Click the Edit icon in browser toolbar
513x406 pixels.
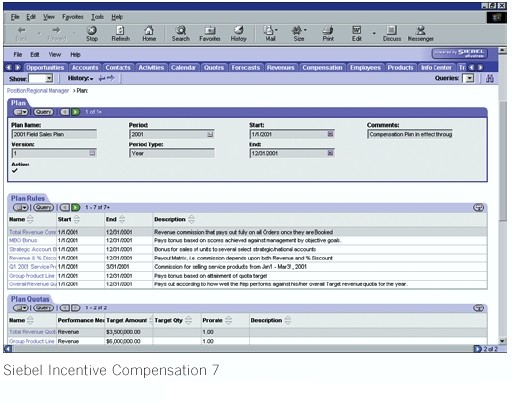[x=357, y=30]
